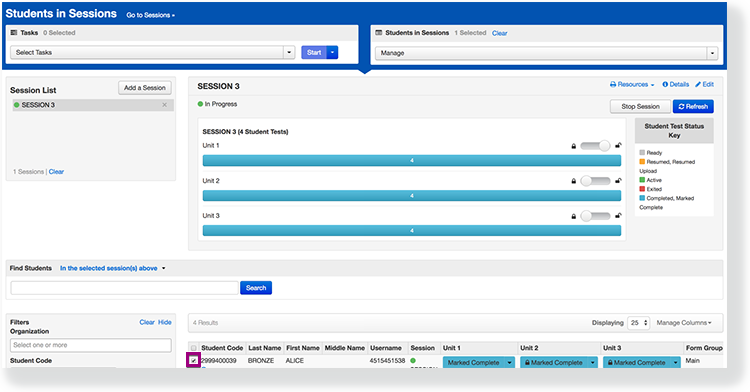The width and height of the screenshot is (750, 392).
Task: Toggle the Unit 3 lock switch
Action: (x=596, y=216)
